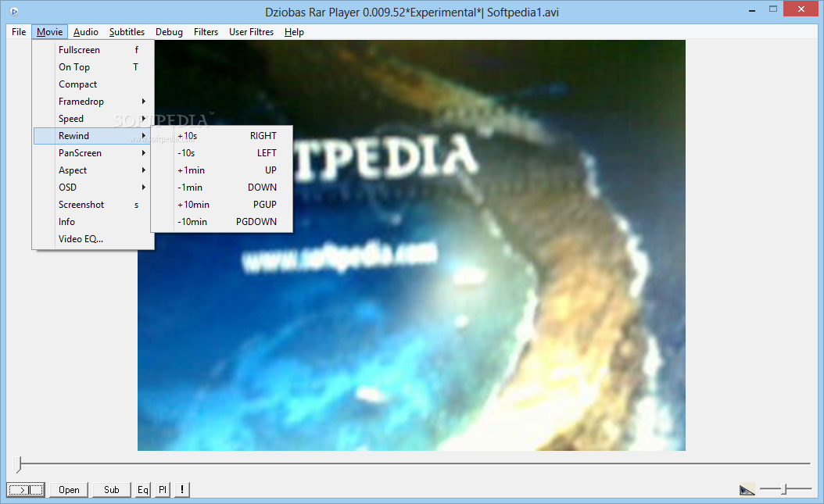
Task: Choose Screenshot from Movie menu
Action: click(94, 204)
